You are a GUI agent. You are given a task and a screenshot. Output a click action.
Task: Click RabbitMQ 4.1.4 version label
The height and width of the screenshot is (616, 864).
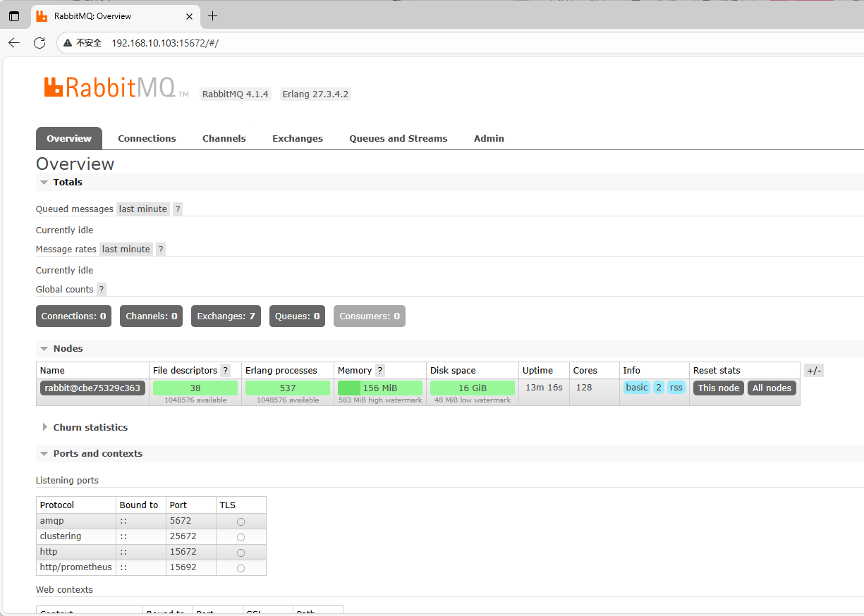[x=236, y=94]
